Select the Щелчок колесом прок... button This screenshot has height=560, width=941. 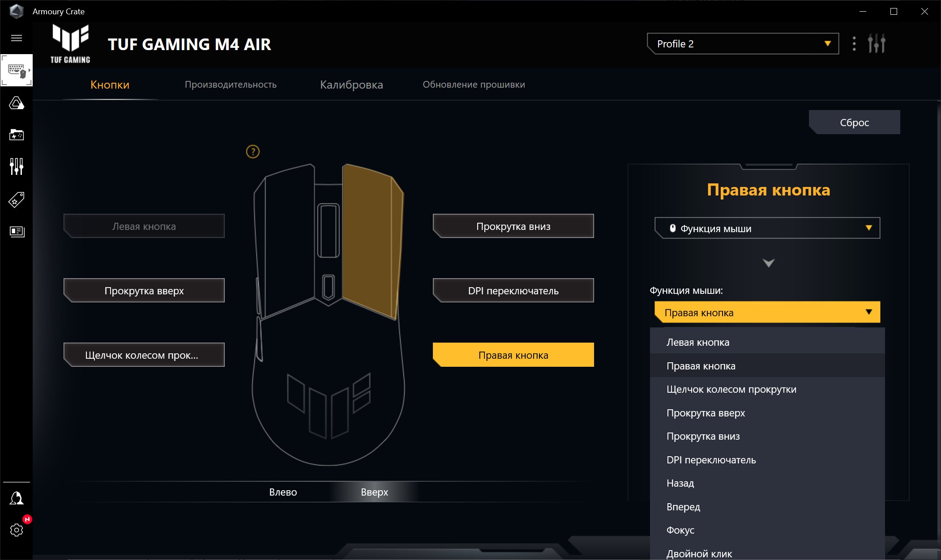click(144, 355)
